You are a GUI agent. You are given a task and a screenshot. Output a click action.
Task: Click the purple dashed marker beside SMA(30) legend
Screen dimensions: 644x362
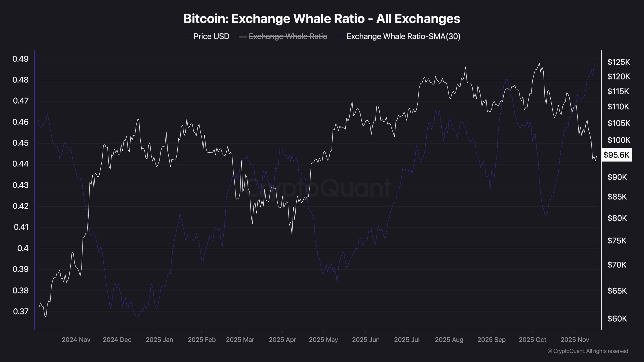tap(340, 37)
